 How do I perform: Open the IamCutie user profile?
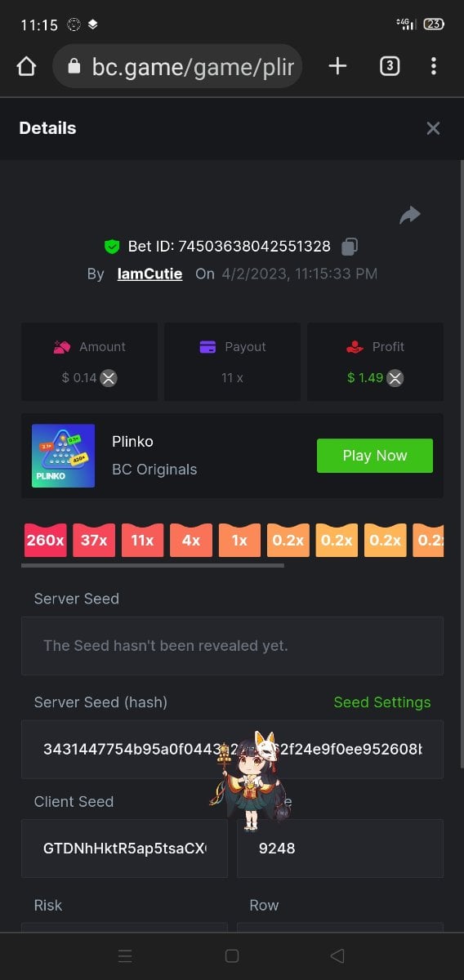(x=149, y=274)
